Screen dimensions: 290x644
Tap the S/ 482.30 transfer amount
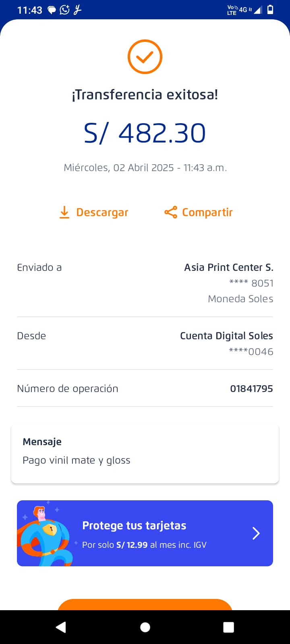click(x=145, y=133)
